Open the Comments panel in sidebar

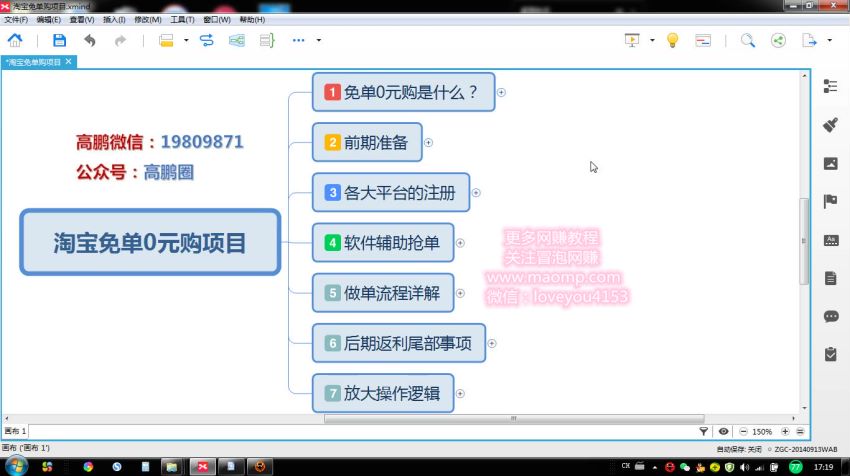[x=831, y=316]
